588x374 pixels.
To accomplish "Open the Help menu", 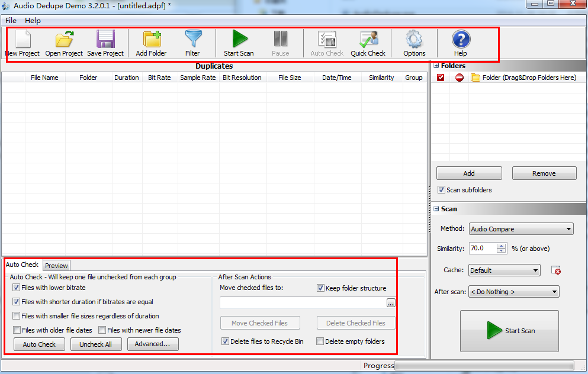I will click(x=33, y=21).
